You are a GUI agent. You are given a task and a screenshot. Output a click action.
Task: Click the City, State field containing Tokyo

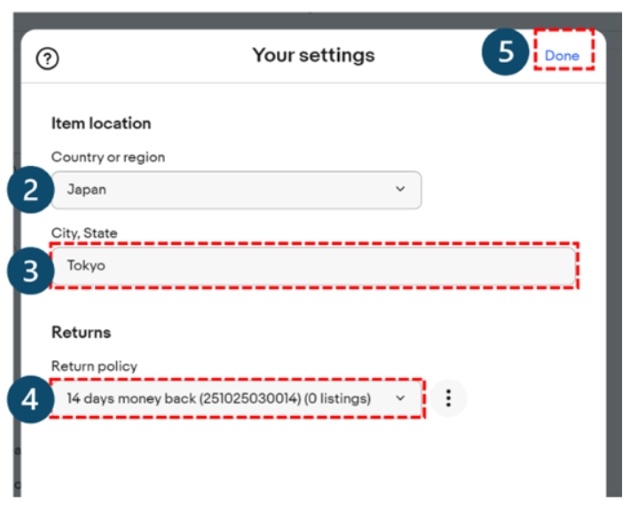[313, 266]
